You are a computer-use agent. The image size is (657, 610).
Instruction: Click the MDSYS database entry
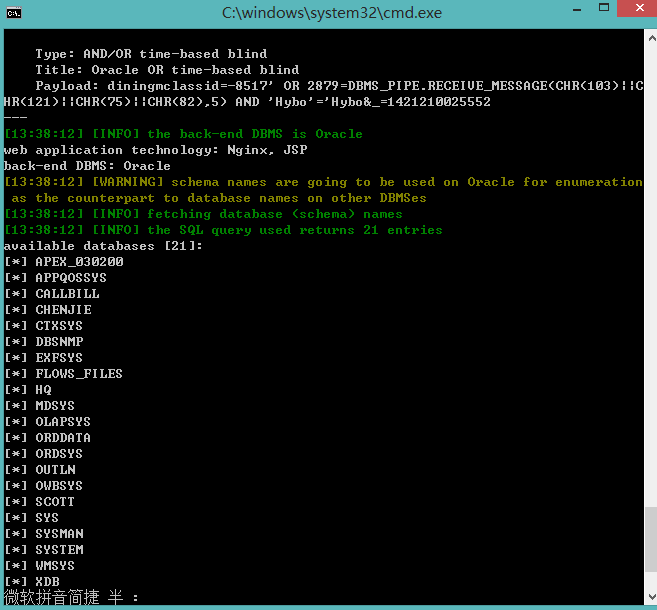click(x=40, y=406)
